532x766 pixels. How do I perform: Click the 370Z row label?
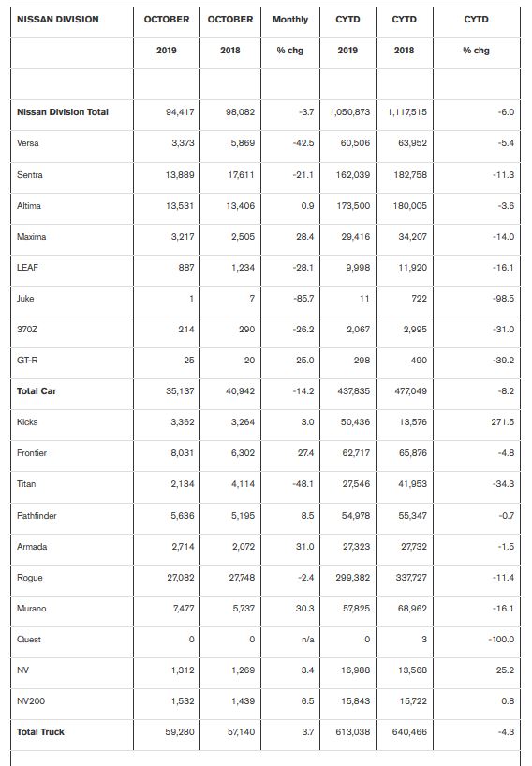(27, 330)
